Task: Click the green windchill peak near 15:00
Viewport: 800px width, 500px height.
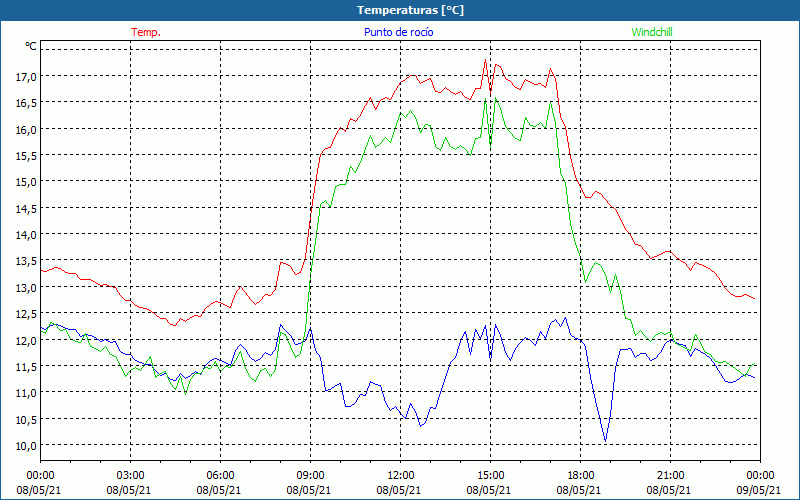Action: coord(495,98)
